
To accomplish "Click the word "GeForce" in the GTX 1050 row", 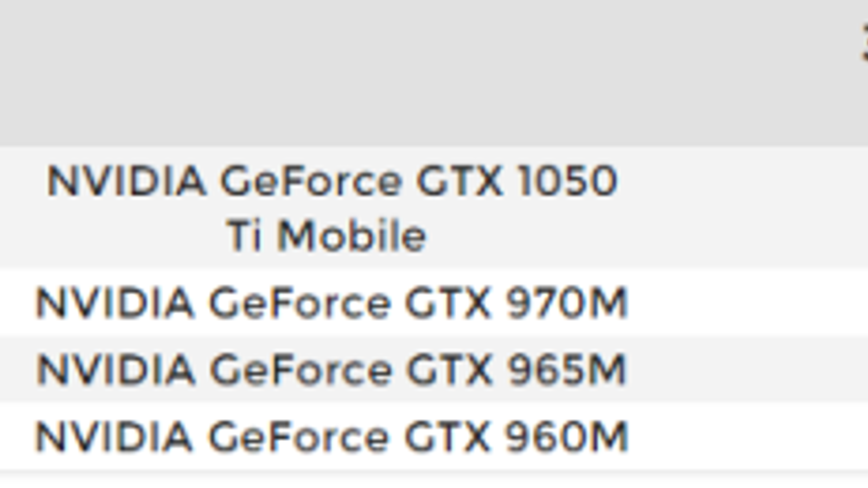I will (310, 181).
